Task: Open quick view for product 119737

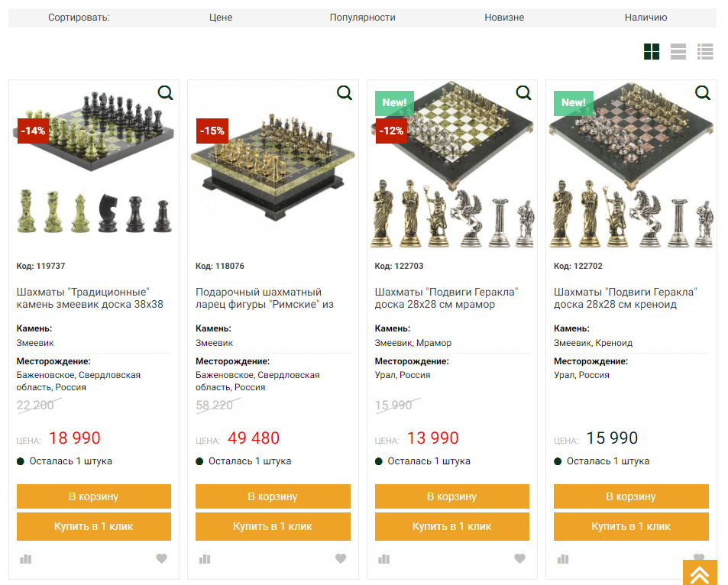Action: point(166,93)
